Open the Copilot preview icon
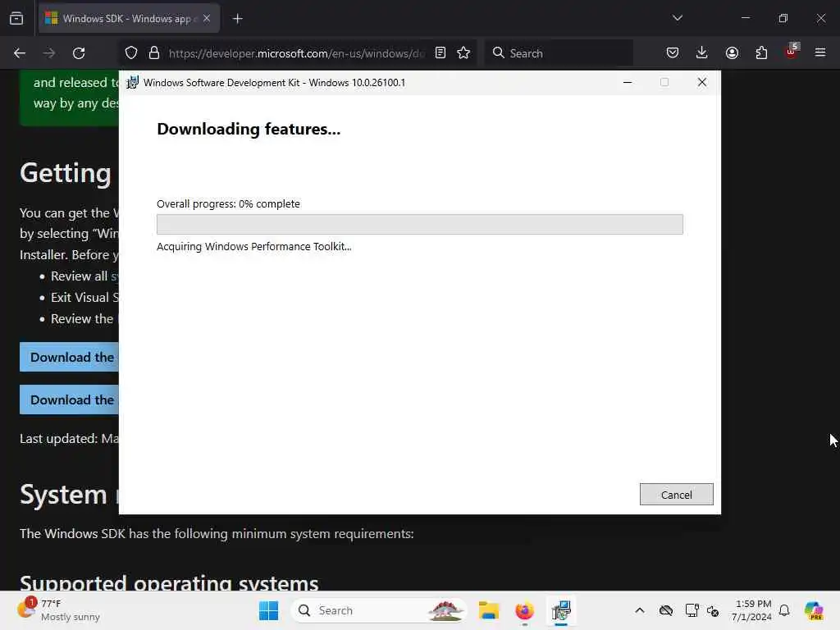This screenshot has height=630, width=840. coord(813,610)
